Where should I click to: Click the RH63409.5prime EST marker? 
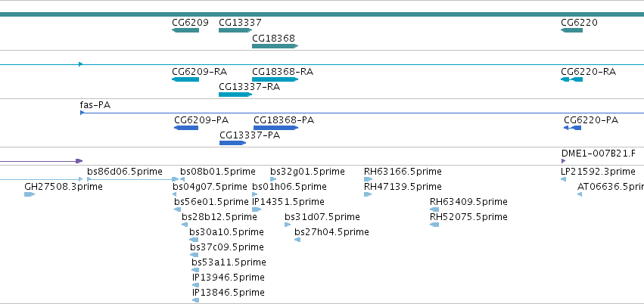434,209
